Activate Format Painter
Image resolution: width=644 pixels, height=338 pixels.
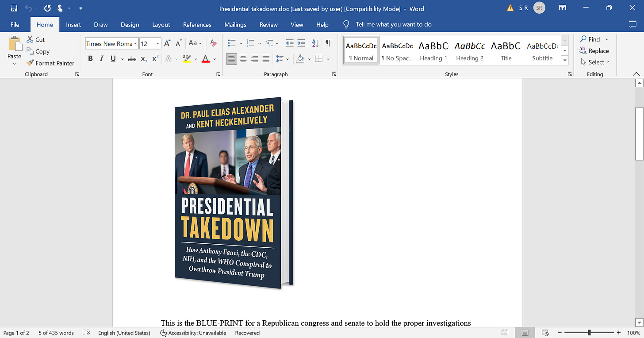[x=50, y=63]
